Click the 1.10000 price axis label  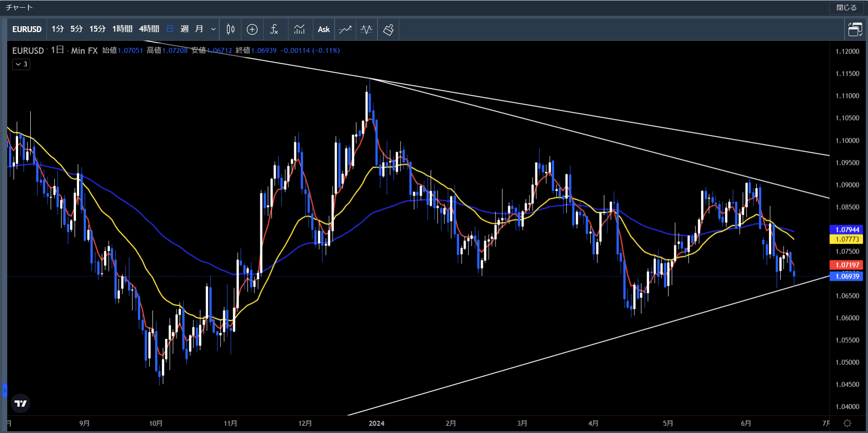click(x=847, y=141)
